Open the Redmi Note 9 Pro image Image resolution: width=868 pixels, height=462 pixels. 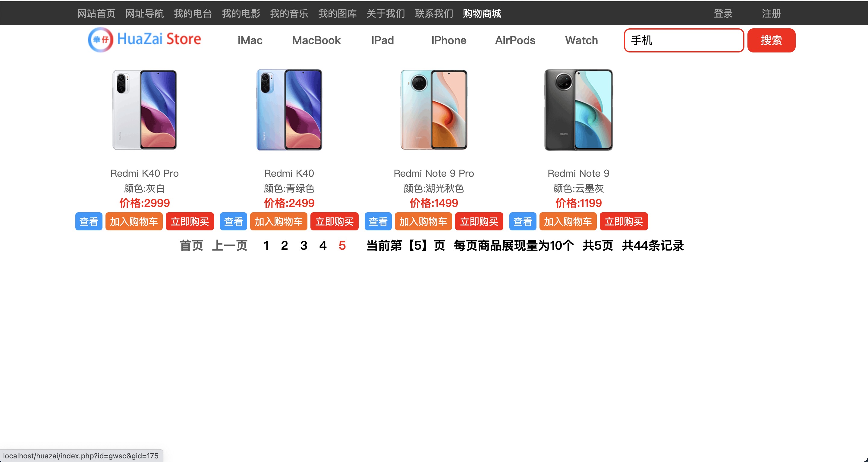[434, 109]
